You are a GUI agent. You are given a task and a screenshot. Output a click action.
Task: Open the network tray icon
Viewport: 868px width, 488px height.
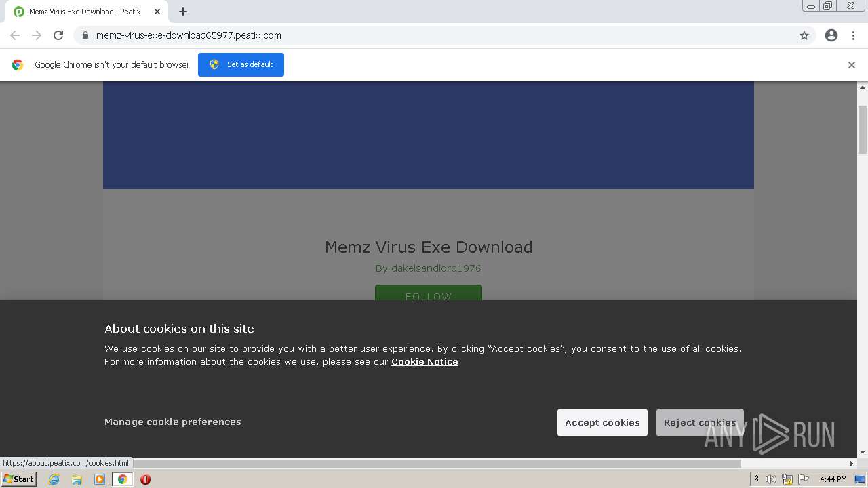(x=787, y=479)
